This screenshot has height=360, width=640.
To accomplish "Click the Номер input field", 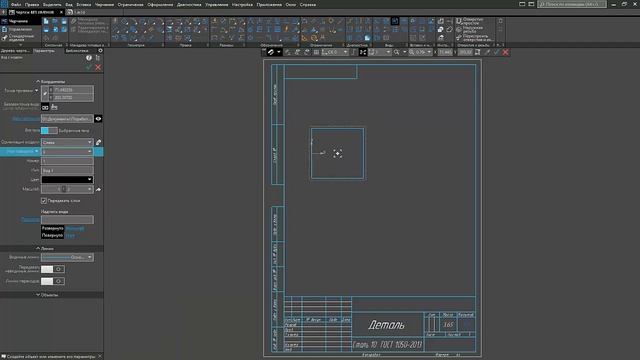I will [67, 161].
